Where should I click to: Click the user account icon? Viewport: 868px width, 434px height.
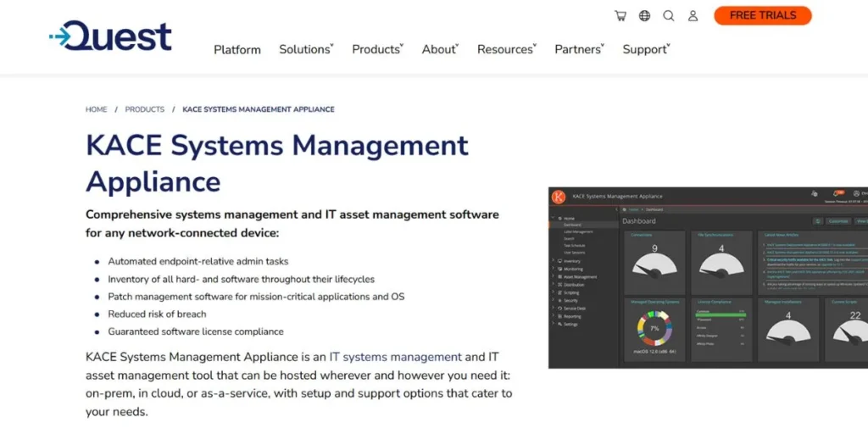click(x=693, y=15)
